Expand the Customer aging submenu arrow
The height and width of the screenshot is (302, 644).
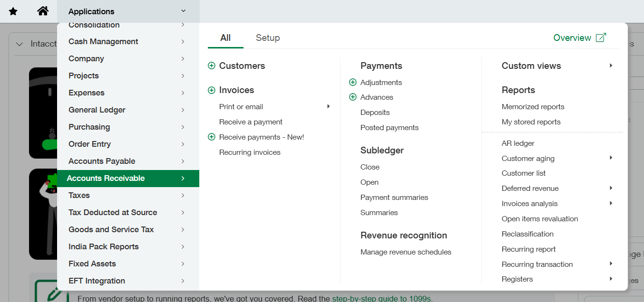[611, 158]
